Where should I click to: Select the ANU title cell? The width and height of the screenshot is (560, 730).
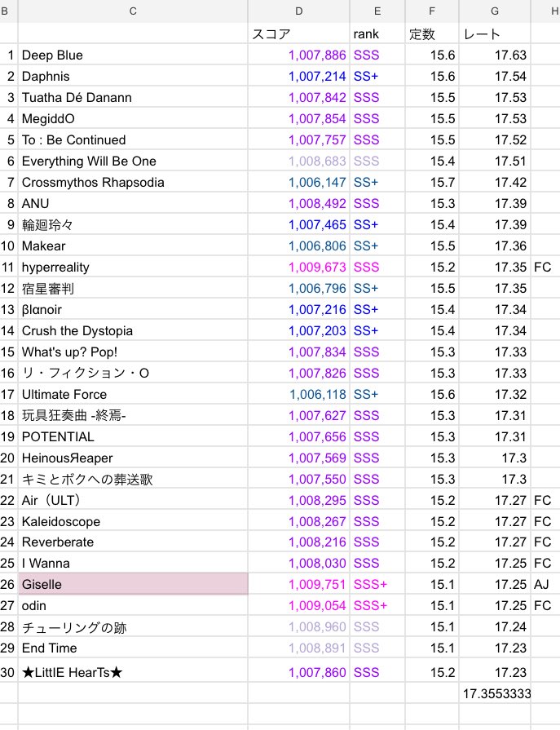(133, 203)
